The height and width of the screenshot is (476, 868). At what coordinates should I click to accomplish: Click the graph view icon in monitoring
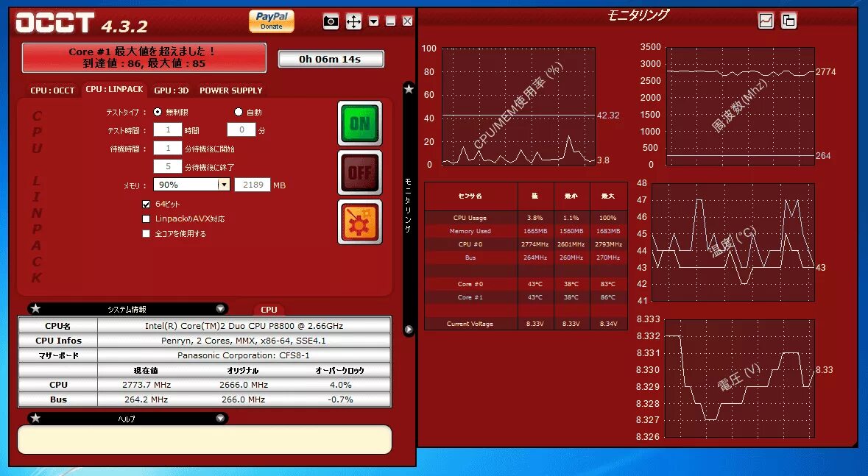click(x=766, y=21)
